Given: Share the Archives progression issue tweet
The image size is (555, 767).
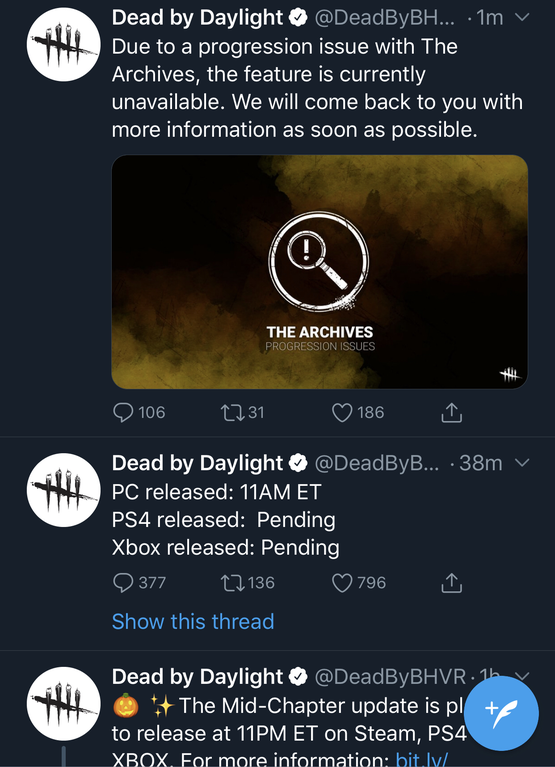Looking at the screenshot, I should (451, 412).
